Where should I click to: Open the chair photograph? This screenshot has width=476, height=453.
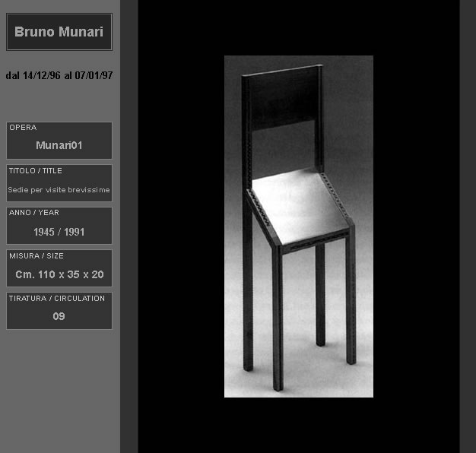[299, 226]
